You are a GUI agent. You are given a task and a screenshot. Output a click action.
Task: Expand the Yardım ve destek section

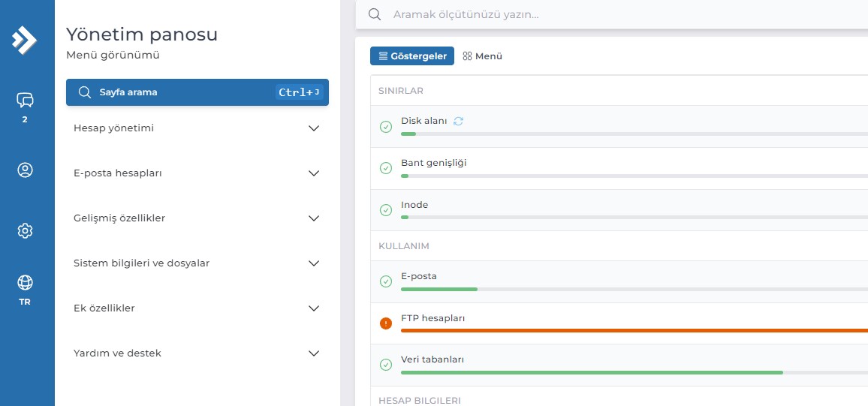click(197, 353)
